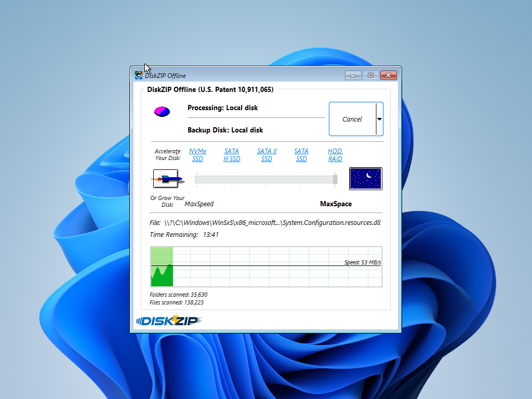The width and height of the screenshot is (532, 399).
Task: Select the SATA III SSD link
Action: click(232, 155)
